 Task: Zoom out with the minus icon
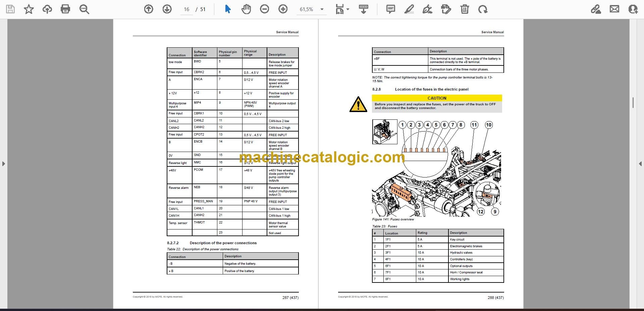pyautogui.click(x=265, y=9)
